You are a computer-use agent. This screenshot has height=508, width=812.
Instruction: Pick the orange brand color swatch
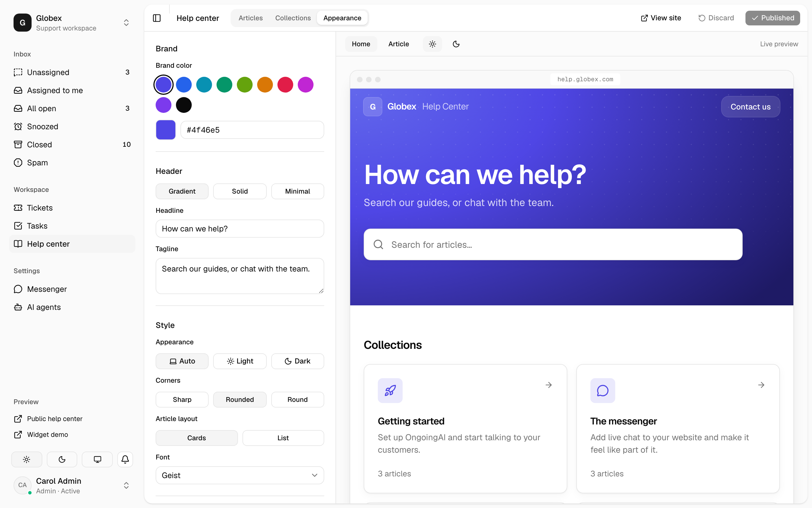pyautogui.click(x=265, y=85)
